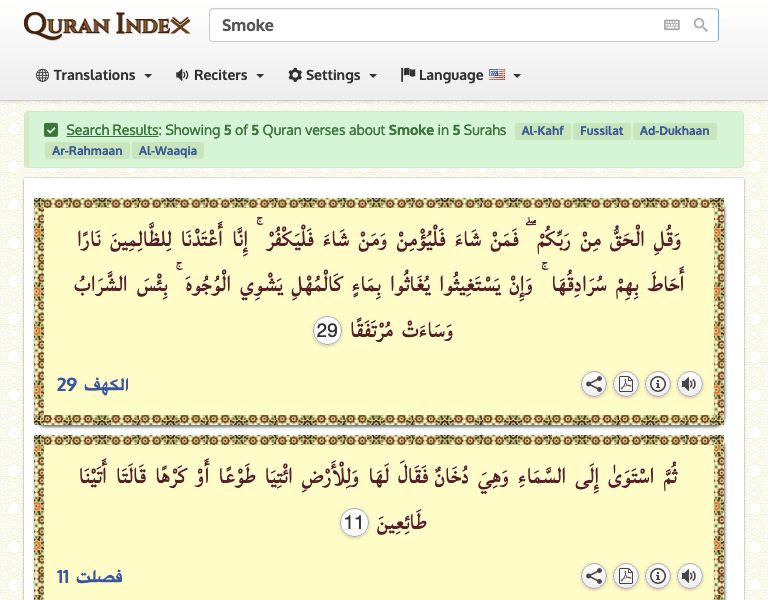This screenshot has height=600, width=768.
Task: Share verse Al-Kahf 29
Action: [x=594, y=384]
